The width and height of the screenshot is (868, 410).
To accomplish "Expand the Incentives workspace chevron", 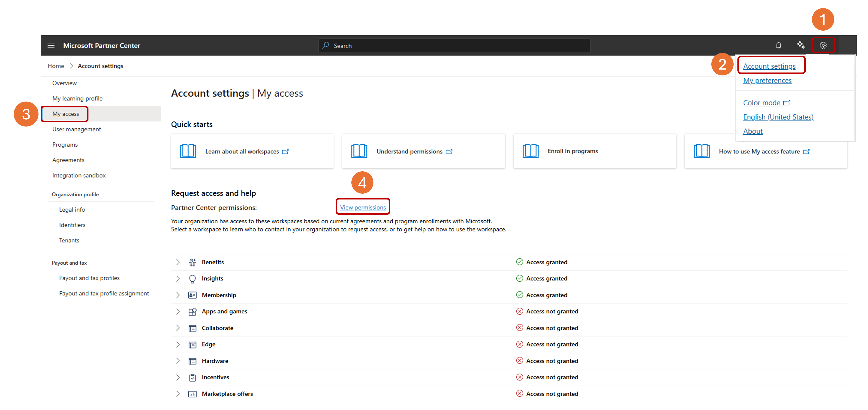I will click(x=178, y=377).
